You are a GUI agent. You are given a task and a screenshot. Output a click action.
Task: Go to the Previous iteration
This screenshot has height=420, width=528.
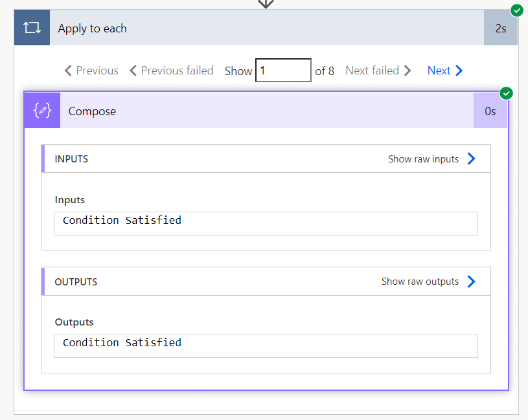(91, 71)
